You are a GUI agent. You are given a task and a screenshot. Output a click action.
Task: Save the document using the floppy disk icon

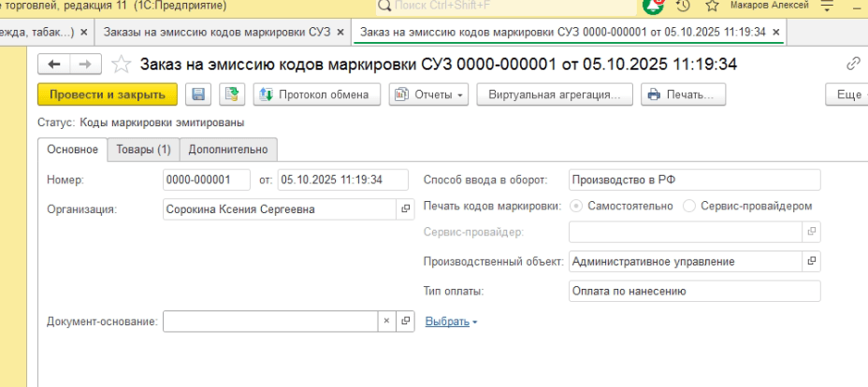pos(198,94)
